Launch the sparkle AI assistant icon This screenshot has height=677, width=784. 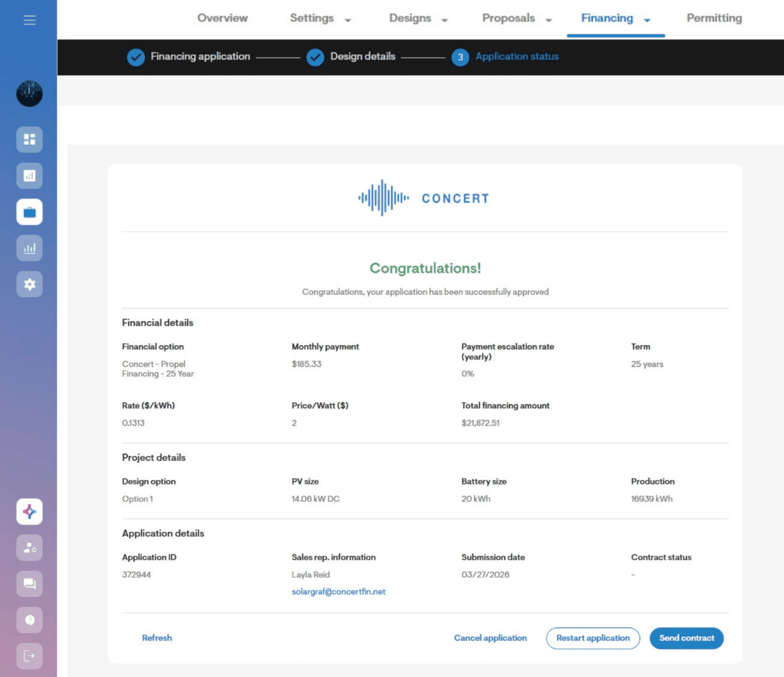tap(29, 512)
